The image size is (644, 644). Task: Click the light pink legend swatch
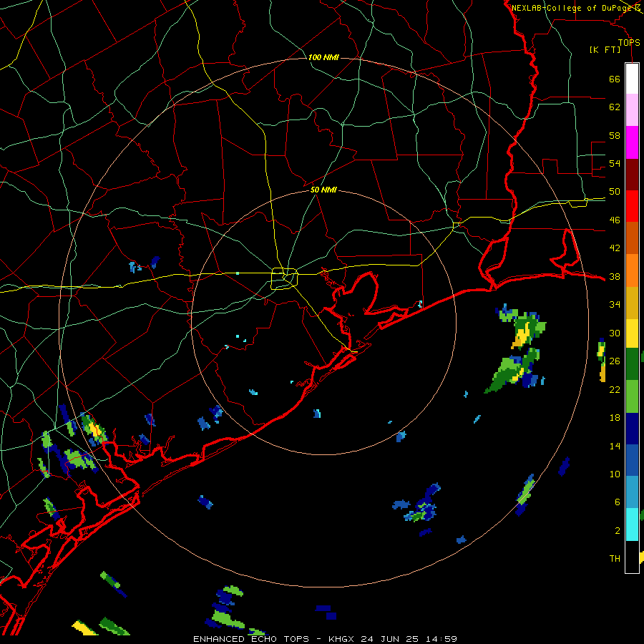[632, 109]
